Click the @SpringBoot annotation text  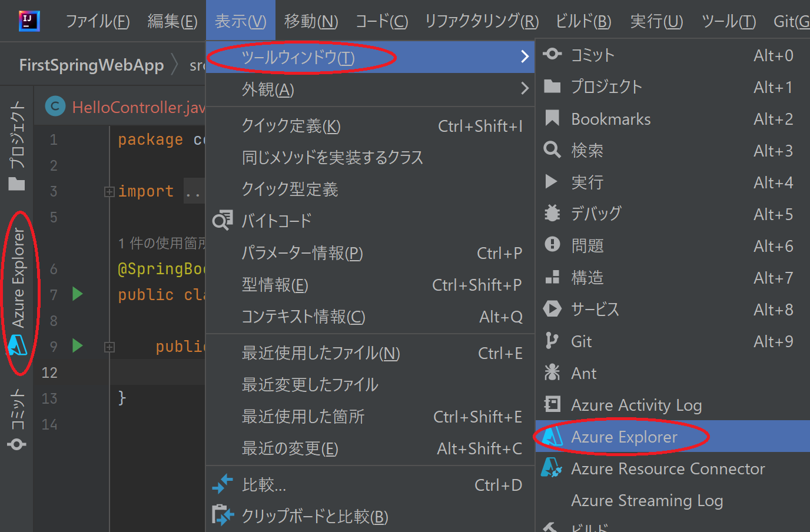pyautogui.click(x=162, y=269)
